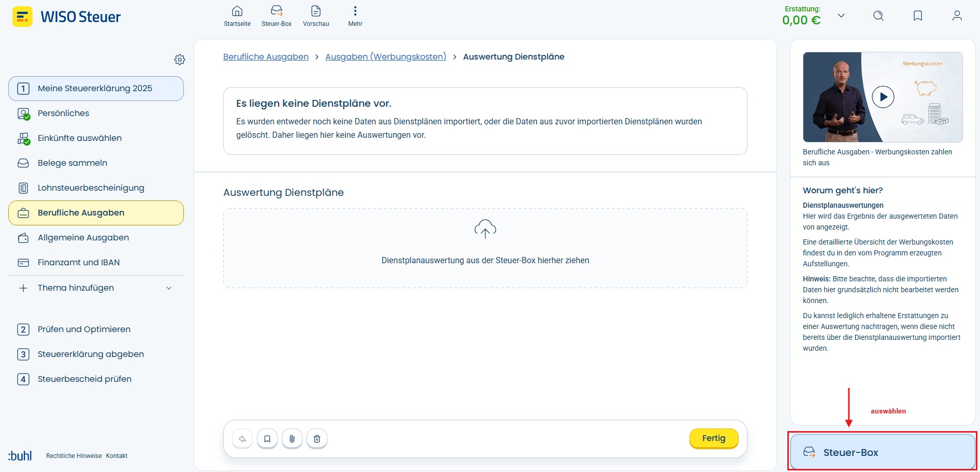The image size is (980, 472).
Task: Click the back arrow icon in bottom bar
Action: point(242,439)
